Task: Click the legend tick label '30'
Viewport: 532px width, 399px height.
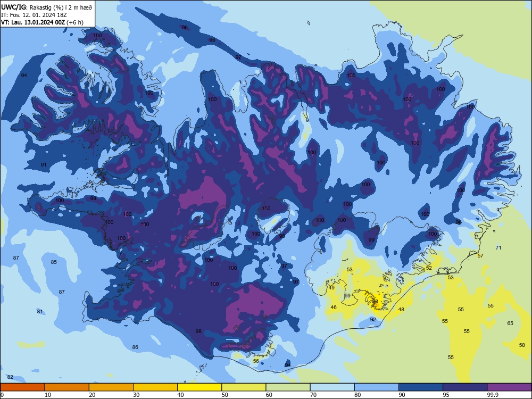Action: click(136, 395)
